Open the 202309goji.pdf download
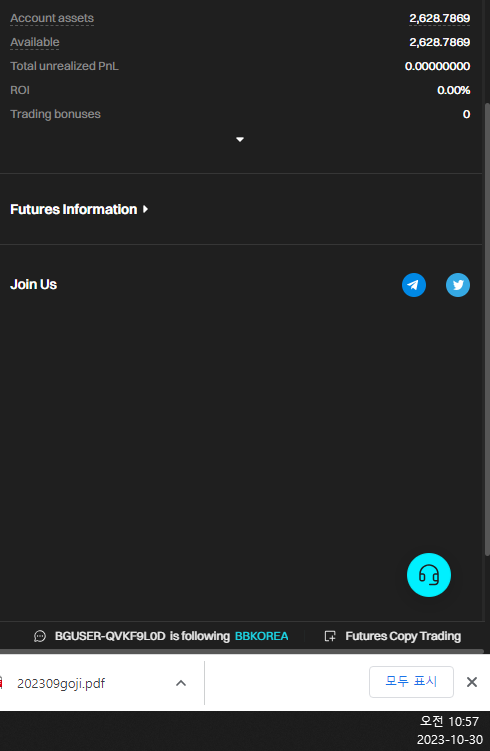Screen dimensions: 490x751 (61, 683)
